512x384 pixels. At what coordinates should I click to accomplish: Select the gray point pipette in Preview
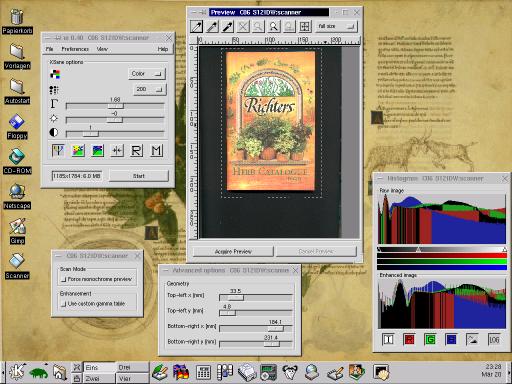coord(212,26)
